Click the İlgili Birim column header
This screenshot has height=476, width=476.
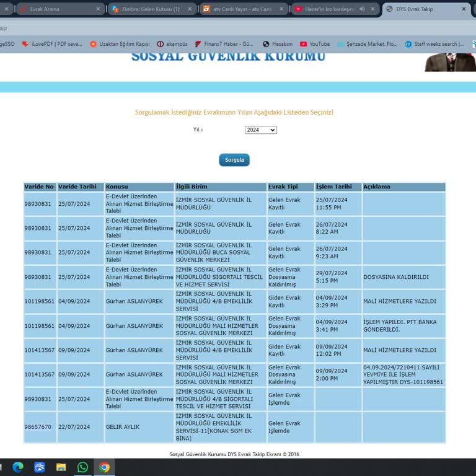coord(221,187)
